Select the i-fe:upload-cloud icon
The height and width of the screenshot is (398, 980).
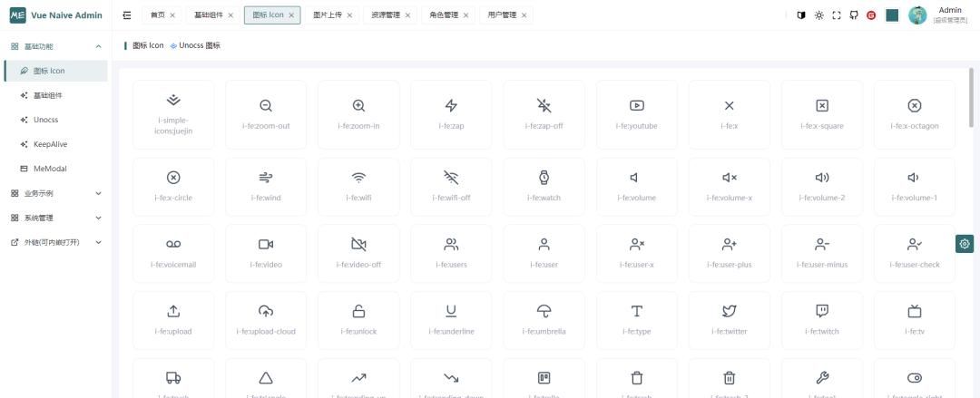pyautogui.click(x=266, y=311)
